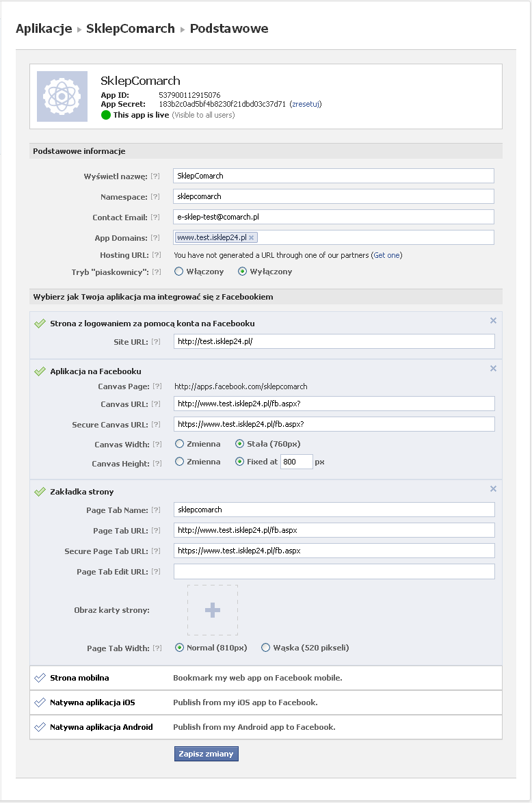The image size is (532, 803).
Task: Open help for Tryb piaskownicy
Action: coord(157,272)
